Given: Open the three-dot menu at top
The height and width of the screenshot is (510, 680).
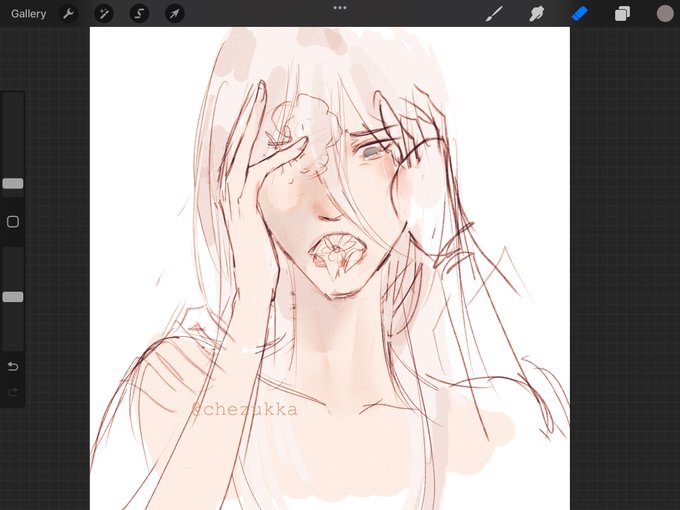Looking at the screenshot, I should (340, 8).
